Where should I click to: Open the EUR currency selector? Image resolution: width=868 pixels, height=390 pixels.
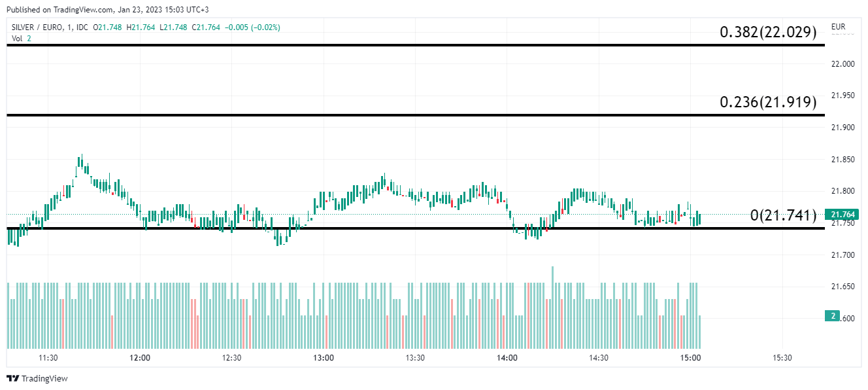point(838,27)
